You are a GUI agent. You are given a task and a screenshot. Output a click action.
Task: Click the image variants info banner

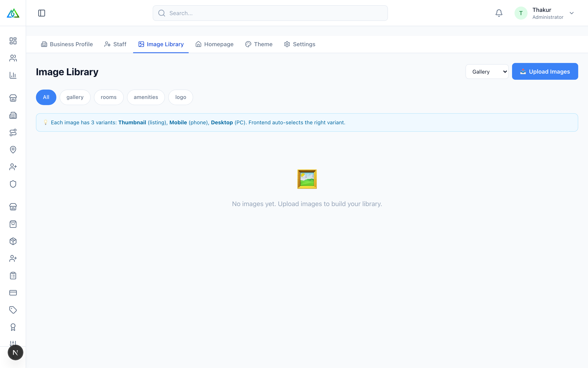(x=307, y=122)
